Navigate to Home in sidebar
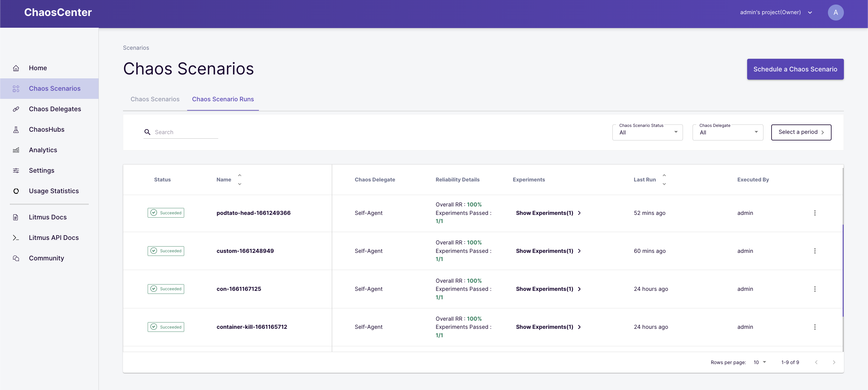The image size is (868, 390). tap(49, 68)
